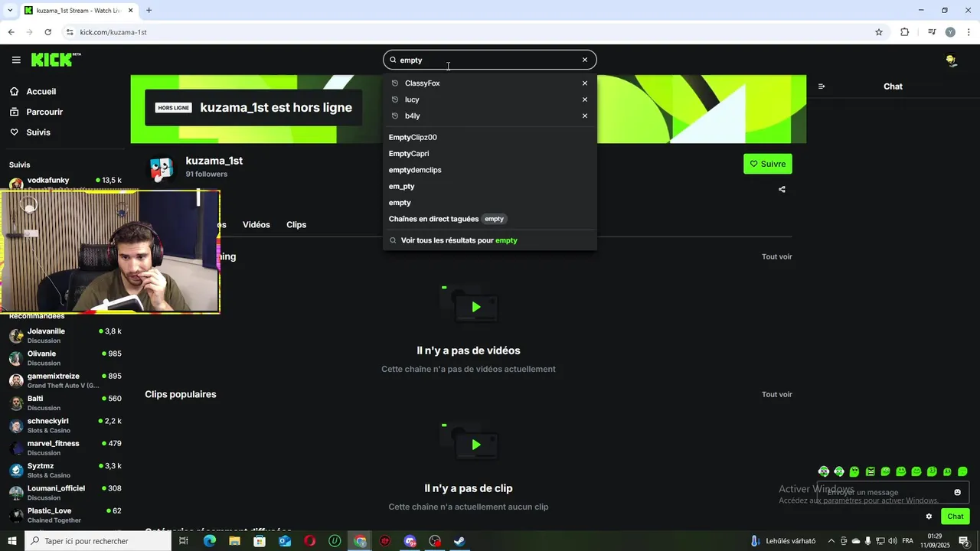
Task: Remove b4ly from search history
Action: pyautogui.click(x=585, y=116)
